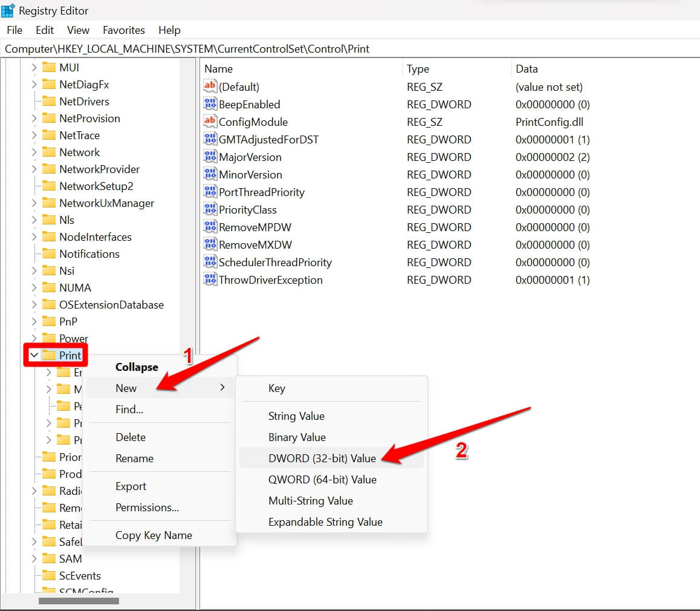Open the Favorites menu

123,30
